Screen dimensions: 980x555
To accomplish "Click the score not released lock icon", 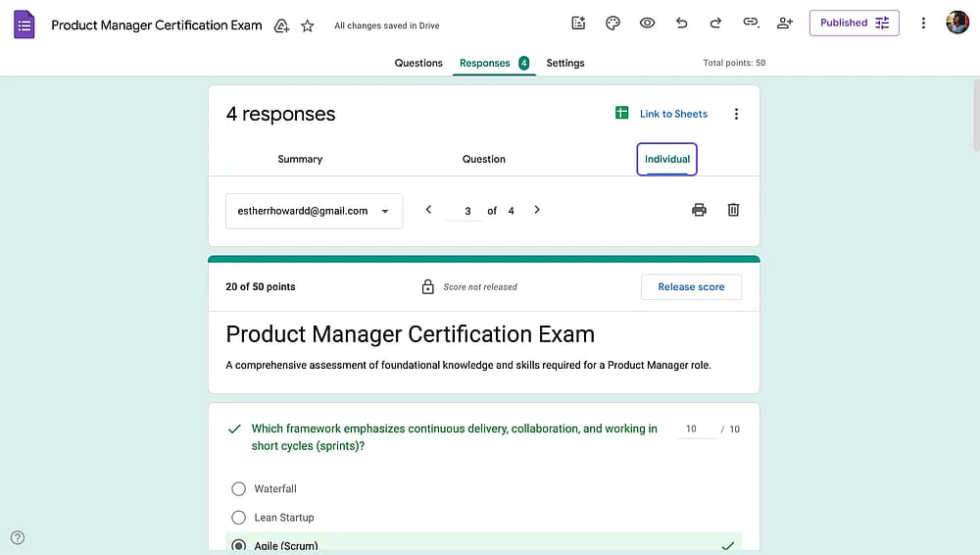I will (x=427, y=286).
